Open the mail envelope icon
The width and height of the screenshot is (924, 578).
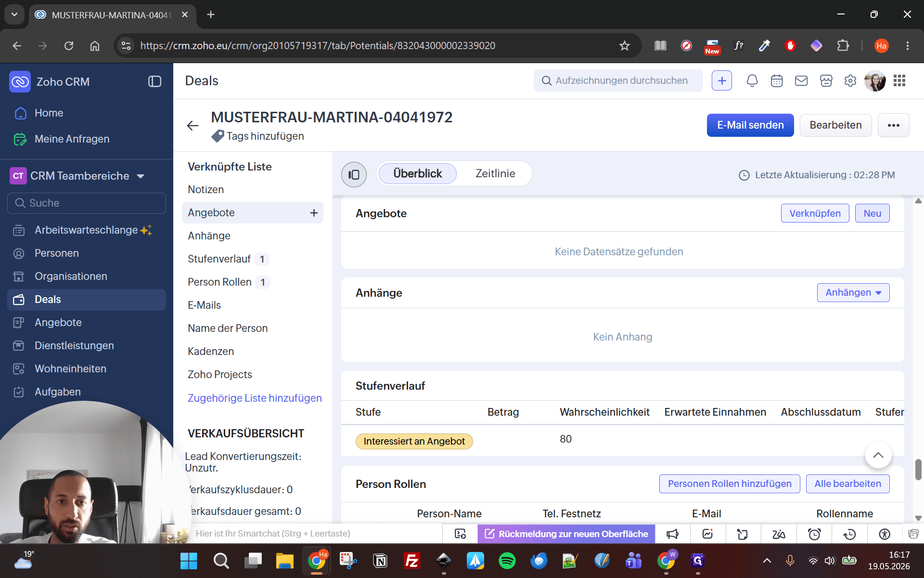(x=801, y=81)
